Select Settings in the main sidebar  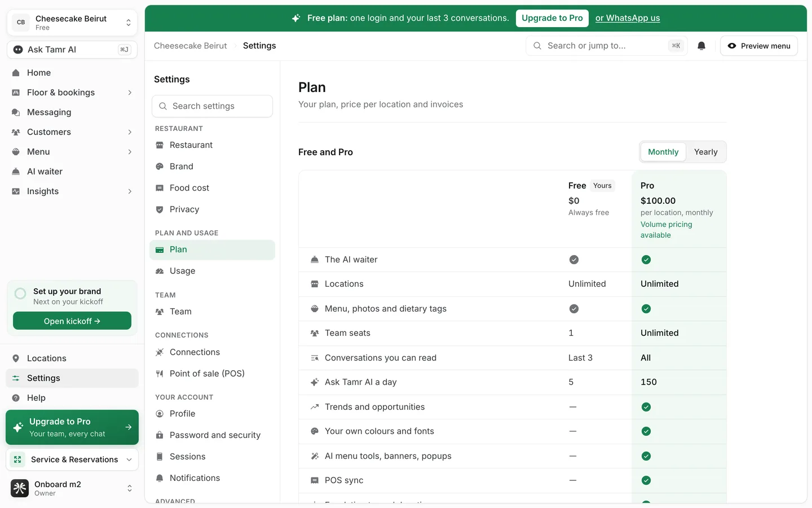click(72, 378)
